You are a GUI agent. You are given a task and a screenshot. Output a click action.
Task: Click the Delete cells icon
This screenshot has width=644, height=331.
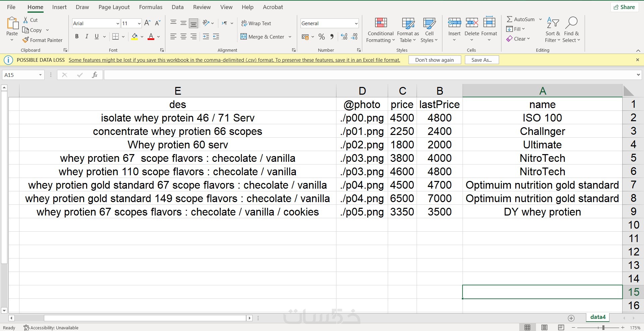click(x=472, y=23)
